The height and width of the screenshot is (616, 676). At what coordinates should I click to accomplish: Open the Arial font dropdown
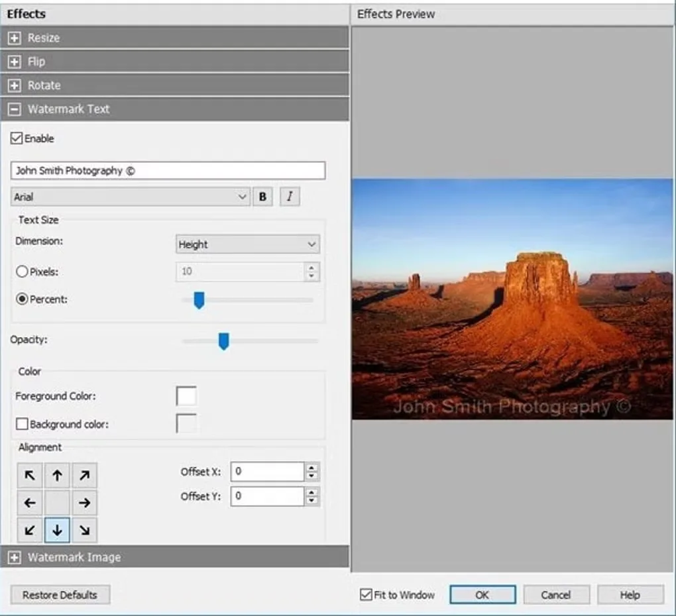pos(130,197)
